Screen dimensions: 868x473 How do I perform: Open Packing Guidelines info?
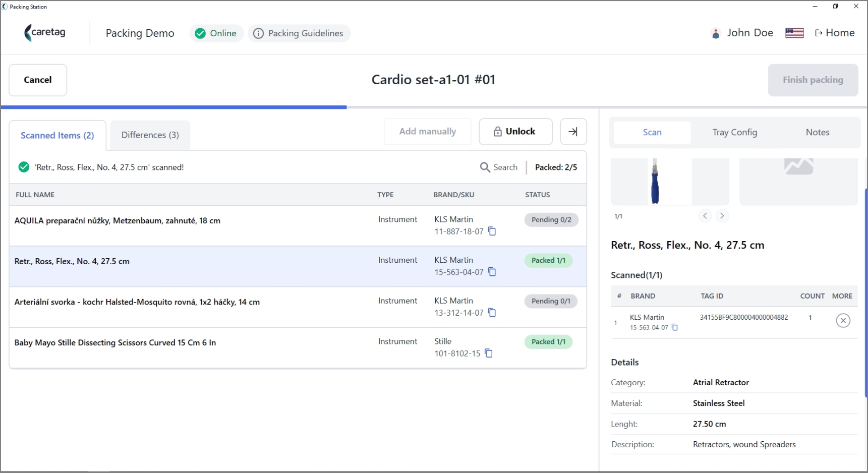299,33
